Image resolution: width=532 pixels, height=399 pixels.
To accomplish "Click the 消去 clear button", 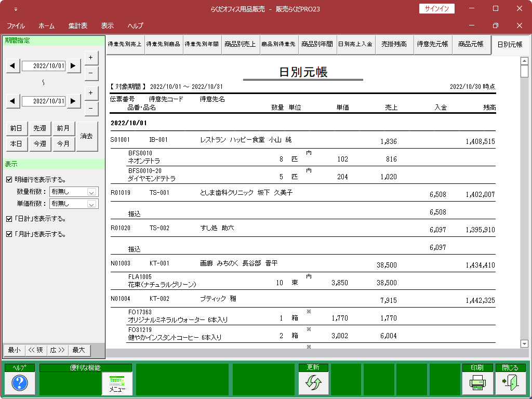I will coord(87,136).
